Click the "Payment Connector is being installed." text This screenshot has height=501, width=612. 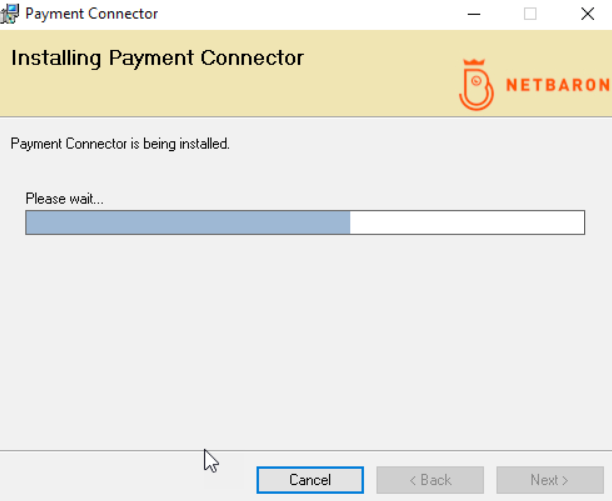click(120, 144)
